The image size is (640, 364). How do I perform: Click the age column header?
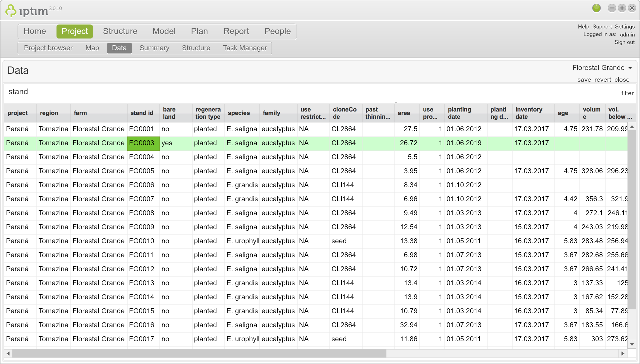click(x=567, y=113)
